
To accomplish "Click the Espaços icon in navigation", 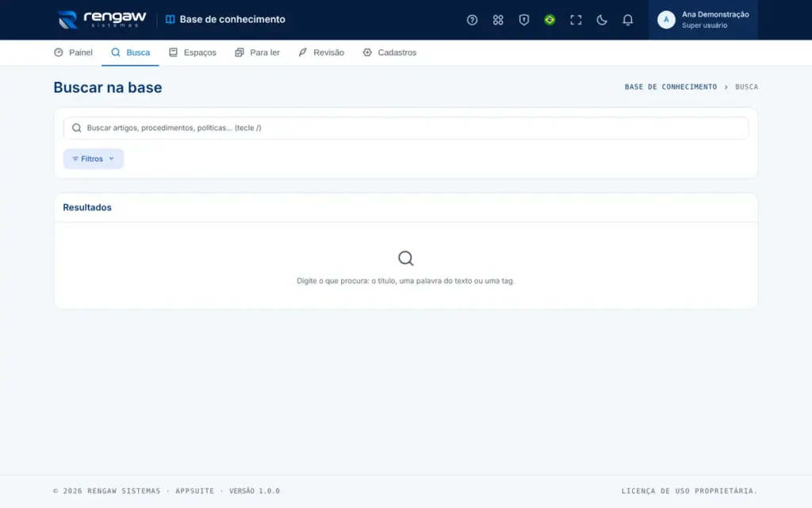I will tap(173, 52).
